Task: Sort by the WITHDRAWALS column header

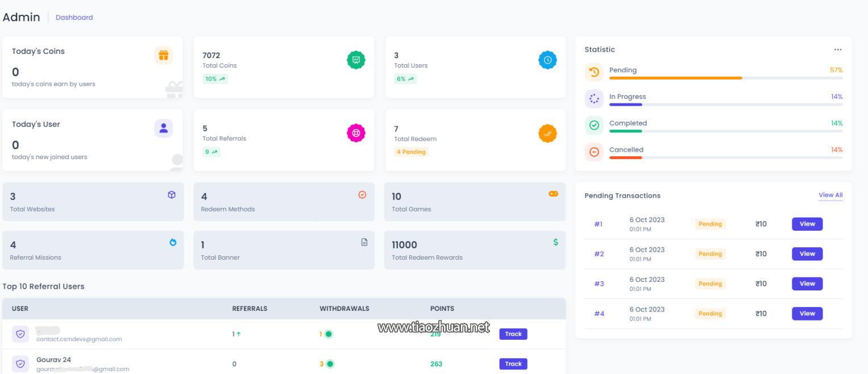Action: [344, 309]
